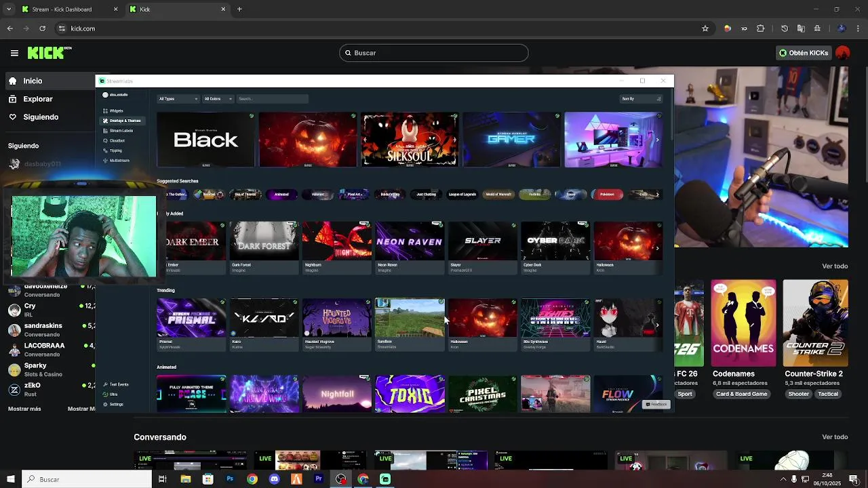The height and width of the screenshot is (488, 868).
Task: Open the Widgets section in Streamlabs sidebar
Action: [x=116, y=110]
